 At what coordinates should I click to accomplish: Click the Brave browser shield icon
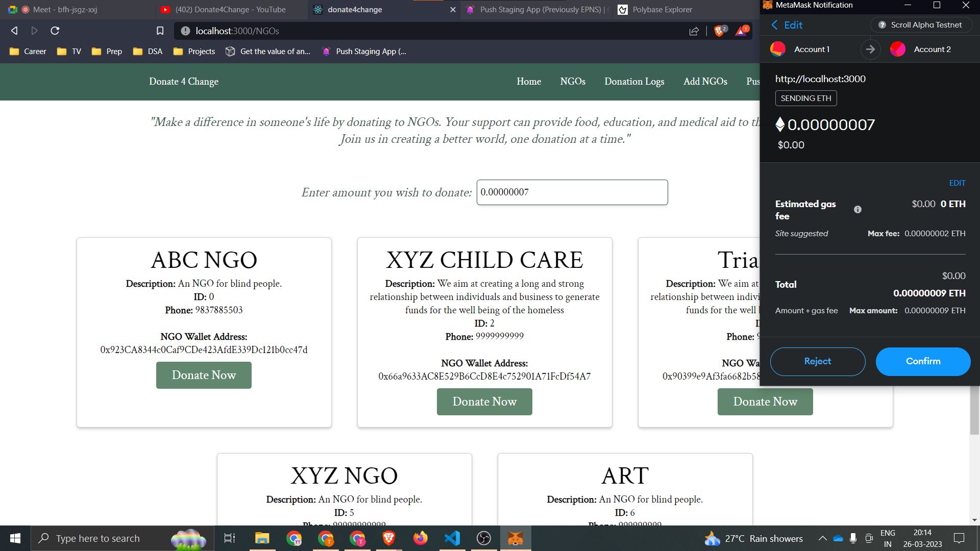pos(718,30)
